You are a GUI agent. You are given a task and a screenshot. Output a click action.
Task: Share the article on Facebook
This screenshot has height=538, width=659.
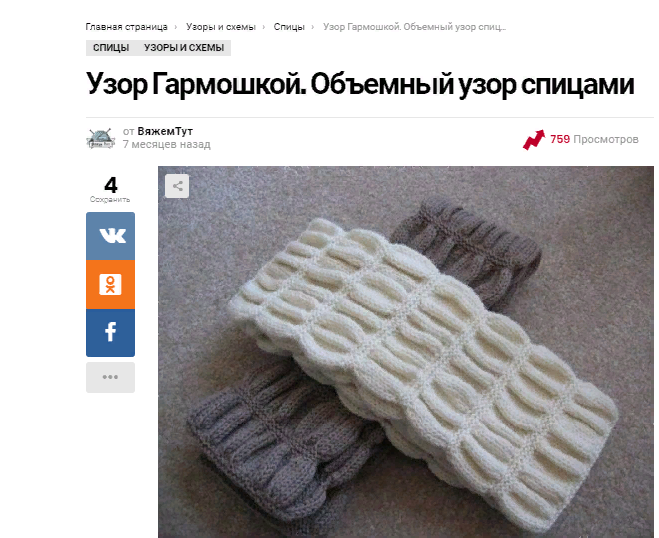pyautogui.click(x=111, y=333)
